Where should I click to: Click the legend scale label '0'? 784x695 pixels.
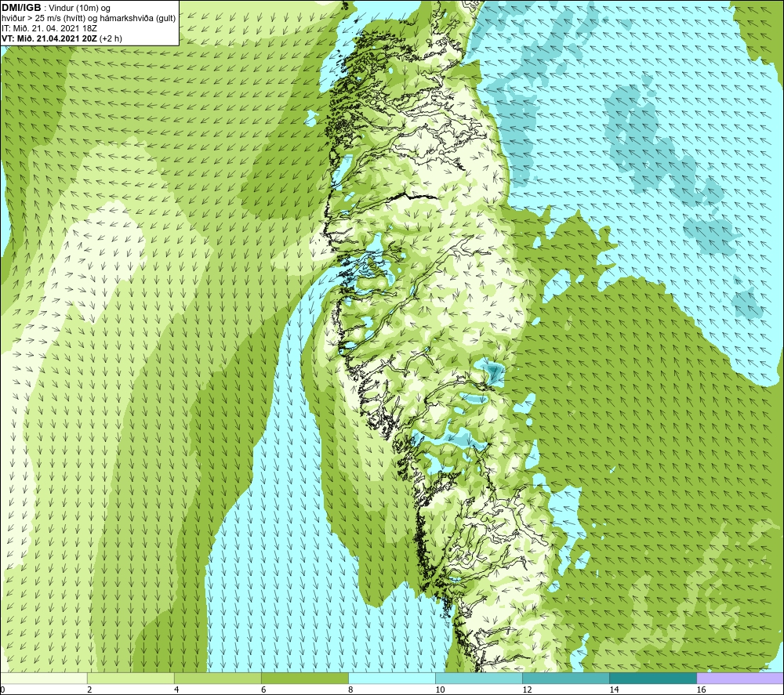[3, 690]
